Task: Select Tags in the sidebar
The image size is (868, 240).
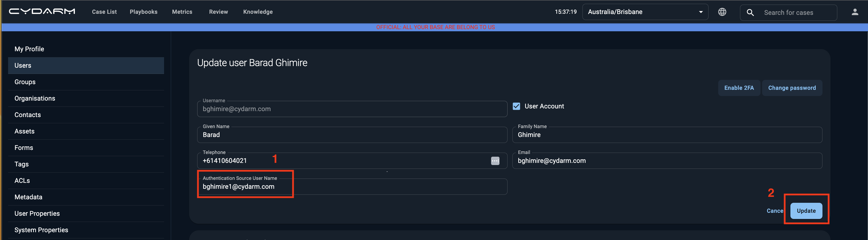Action: pyautogui.click(x=86, y=164)
